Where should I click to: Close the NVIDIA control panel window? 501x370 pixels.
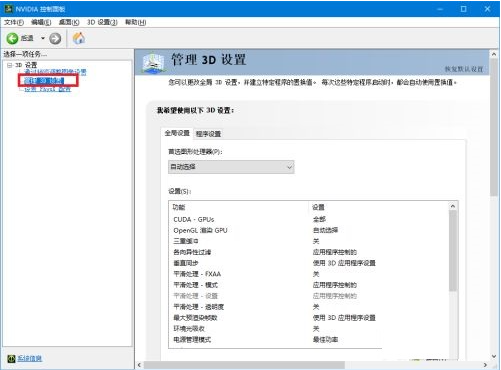[487, 9]
